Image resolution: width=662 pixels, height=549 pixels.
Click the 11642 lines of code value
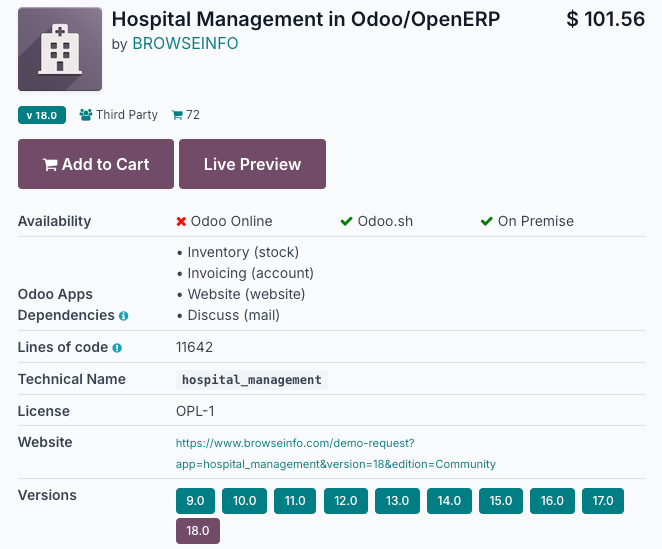click(x=194, y=347)
